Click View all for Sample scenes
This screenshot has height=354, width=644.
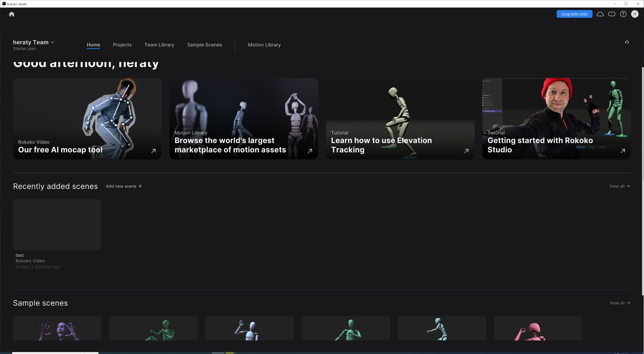619,303
